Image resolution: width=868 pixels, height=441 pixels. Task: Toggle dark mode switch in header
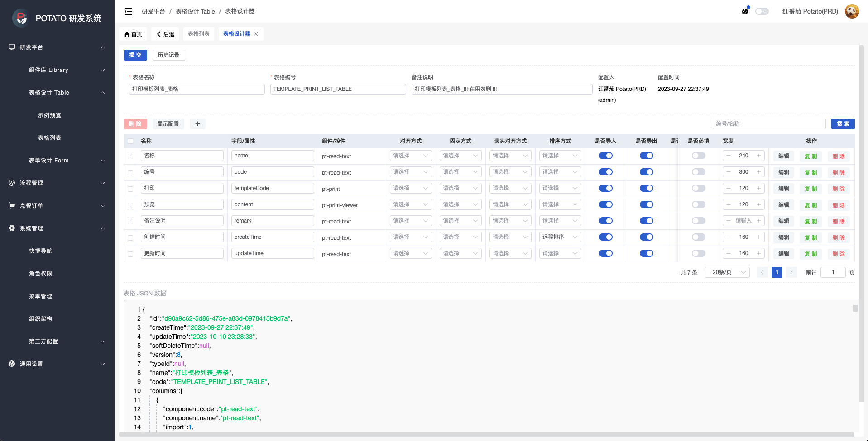click(762, 11)
